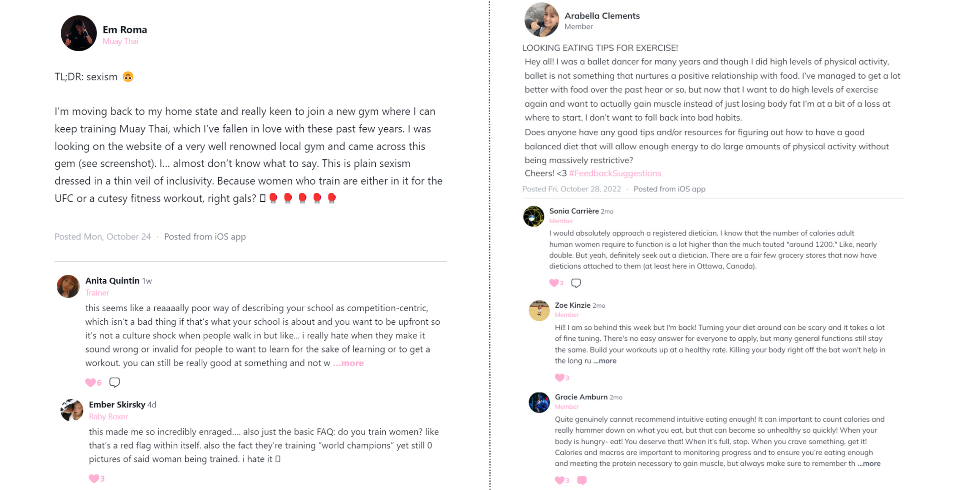Viewport: 980px width, 490px height.
Task: View Anita Quintin's avatar
Action: click(68, 286)
